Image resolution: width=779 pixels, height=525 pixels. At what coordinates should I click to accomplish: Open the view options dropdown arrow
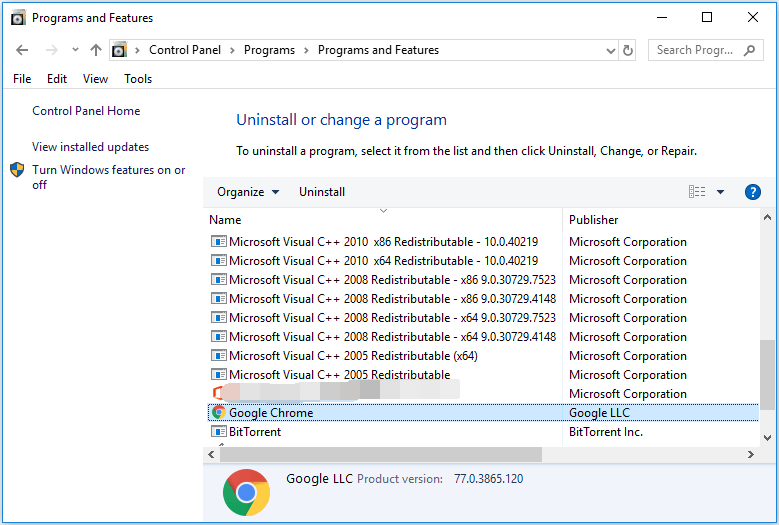720,192
